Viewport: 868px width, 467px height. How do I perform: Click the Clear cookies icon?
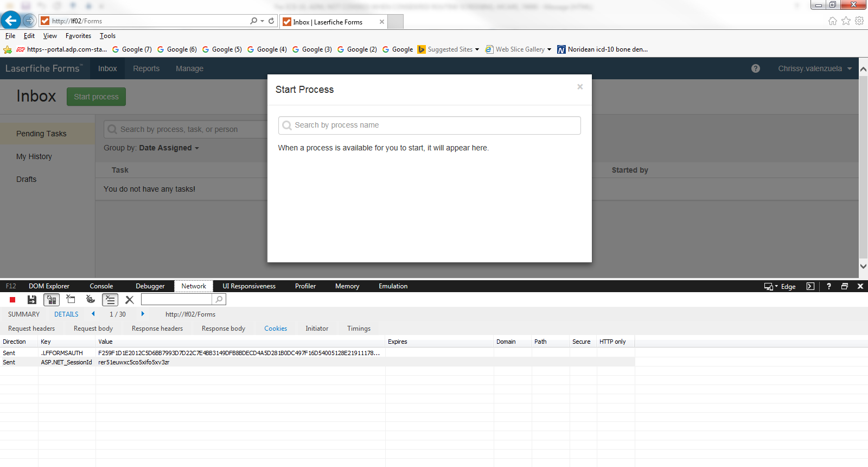point(90,299)
